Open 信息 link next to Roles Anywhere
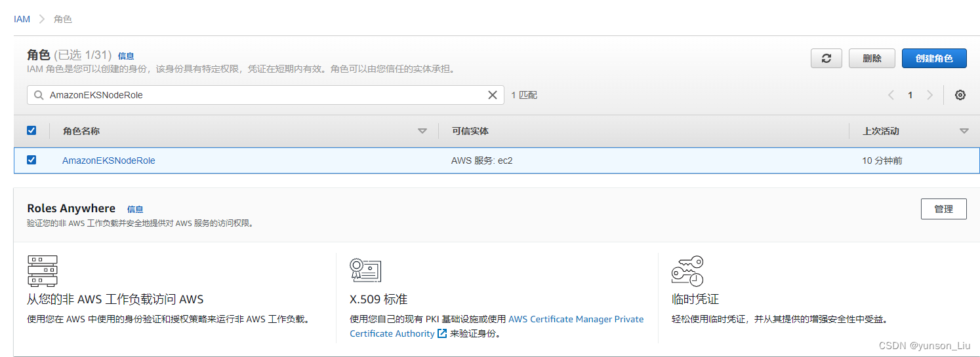The width and height of the screenshot is (980, 357). point(135,210)
